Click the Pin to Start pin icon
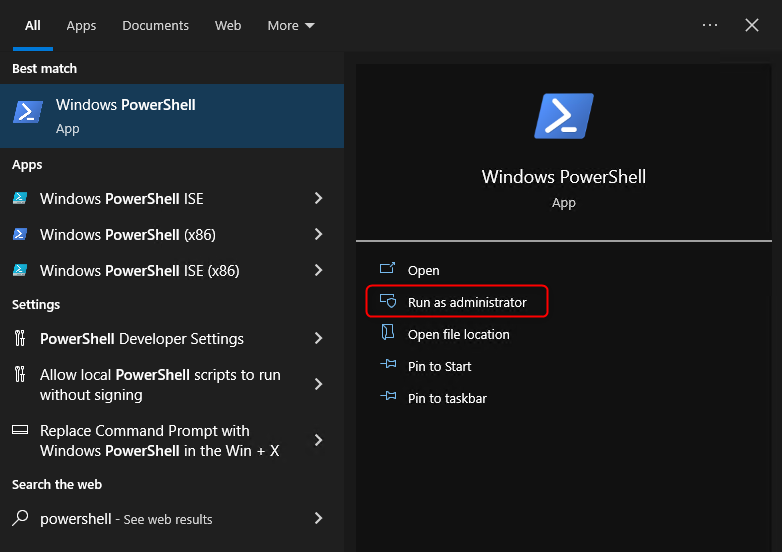This screenshot has width=782, height=552. pyautogui.click(x=388, y=365)
